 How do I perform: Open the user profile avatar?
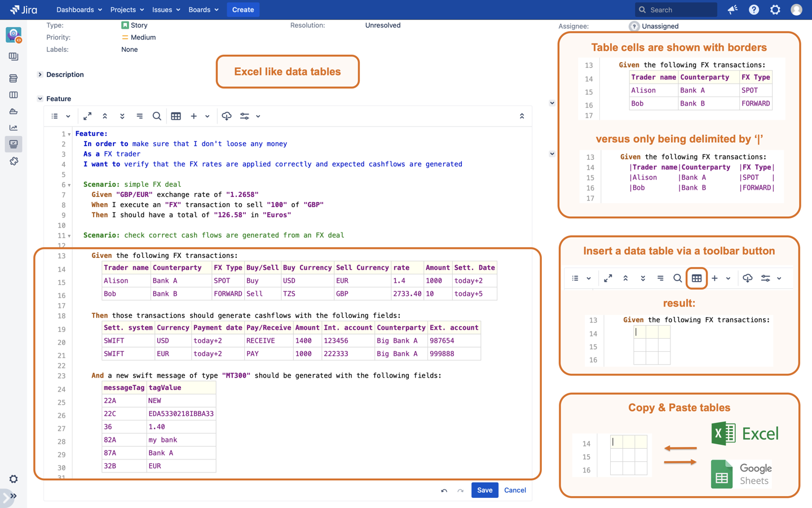pos(796,10)
